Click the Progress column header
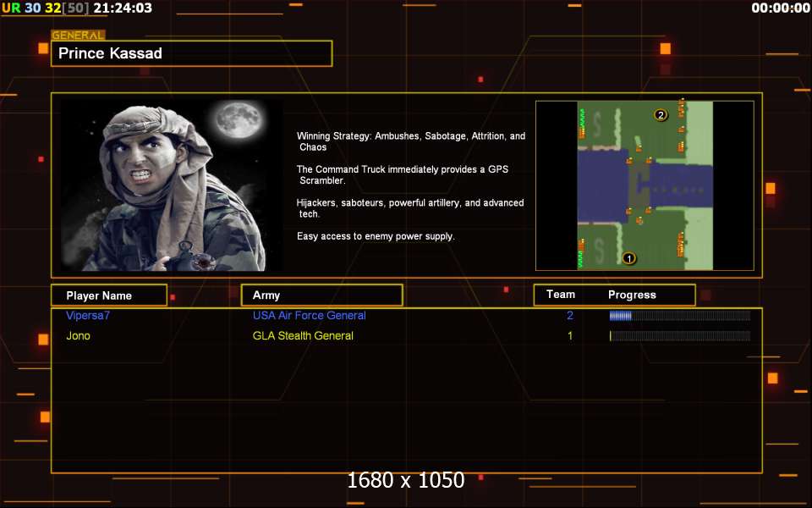 pos(632,295)
